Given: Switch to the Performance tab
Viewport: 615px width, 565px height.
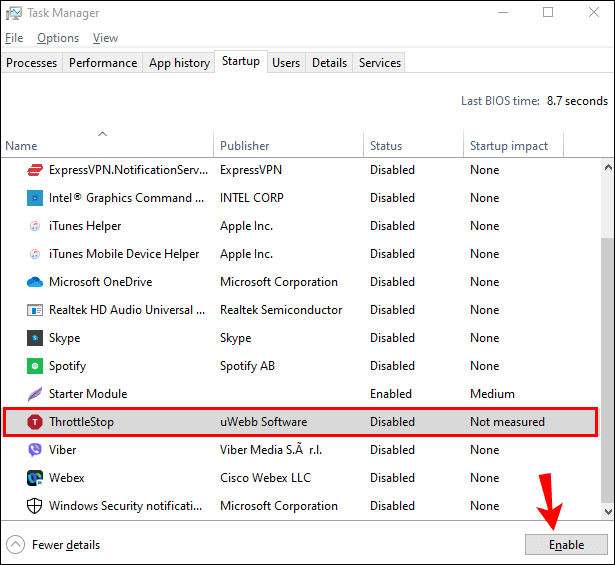Looking at the screenshot, I should (103, 63).
